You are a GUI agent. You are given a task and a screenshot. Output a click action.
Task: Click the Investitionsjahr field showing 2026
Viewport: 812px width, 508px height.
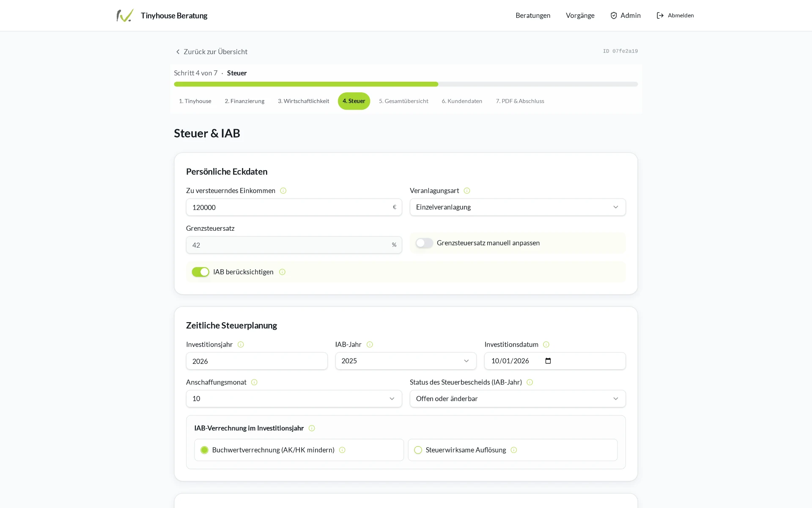(x=257, y=361)
